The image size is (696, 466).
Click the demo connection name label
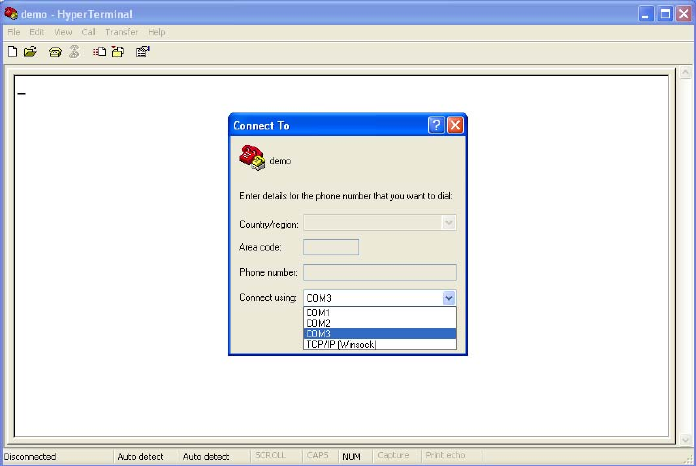click(x=280, y=161)
